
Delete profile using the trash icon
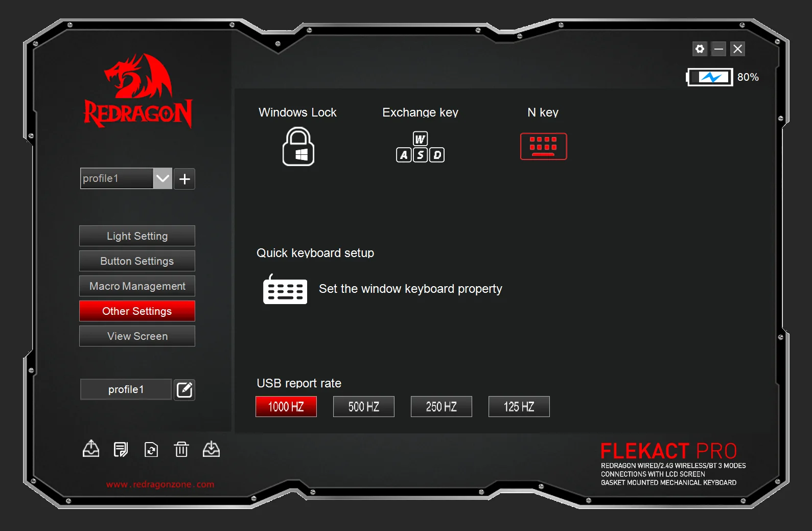(x=181, y=449)
